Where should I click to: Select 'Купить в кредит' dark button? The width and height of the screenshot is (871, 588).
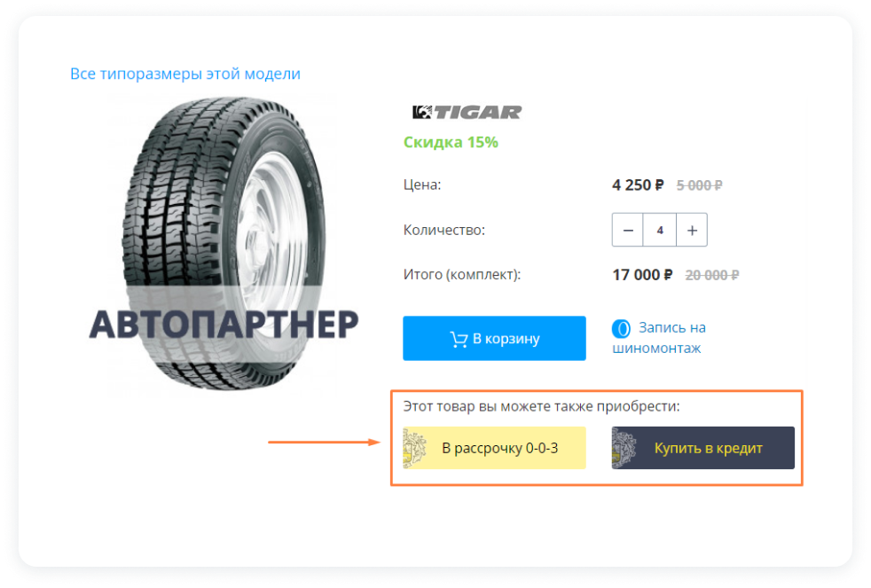click(703, 448)
